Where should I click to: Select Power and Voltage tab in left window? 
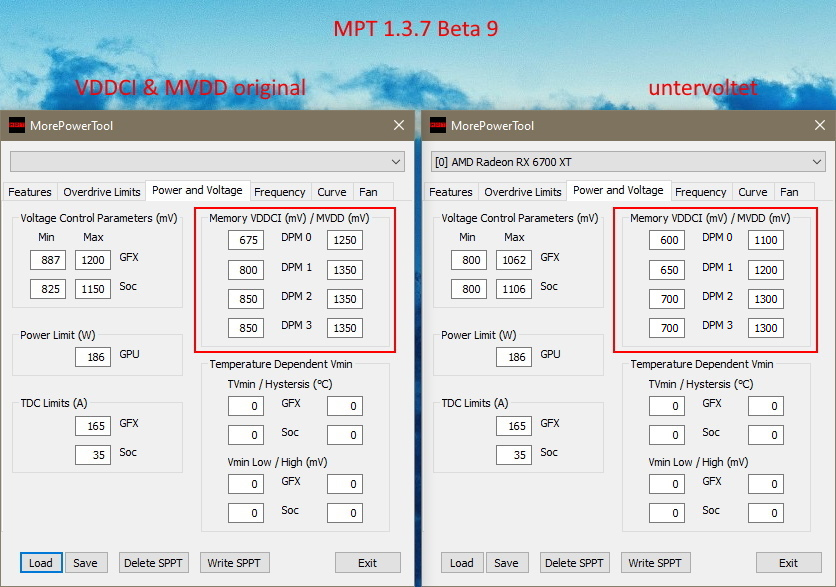pos(197,190)
